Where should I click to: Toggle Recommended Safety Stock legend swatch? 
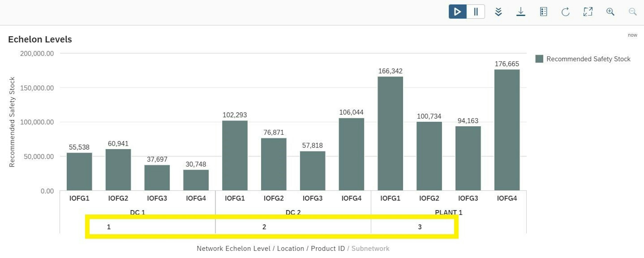pyautogui.click(x=539, y=59)
